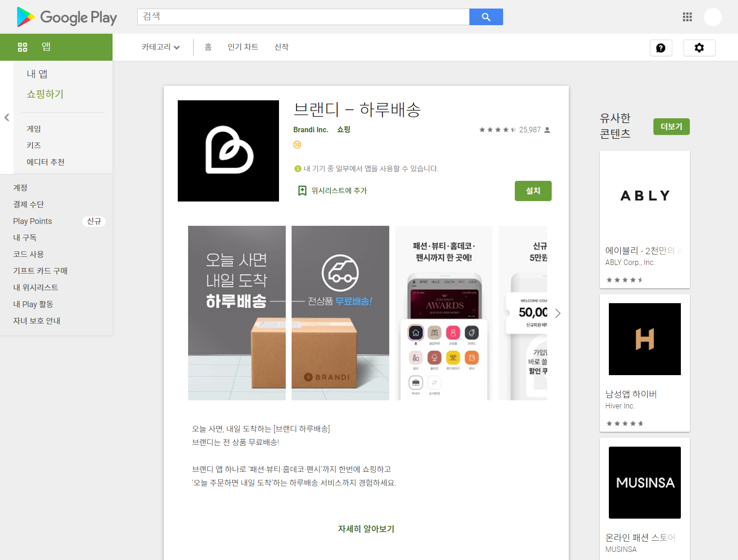Open 결제 수단 link
This screenshot has height=560, width=738.
[28, 204]
